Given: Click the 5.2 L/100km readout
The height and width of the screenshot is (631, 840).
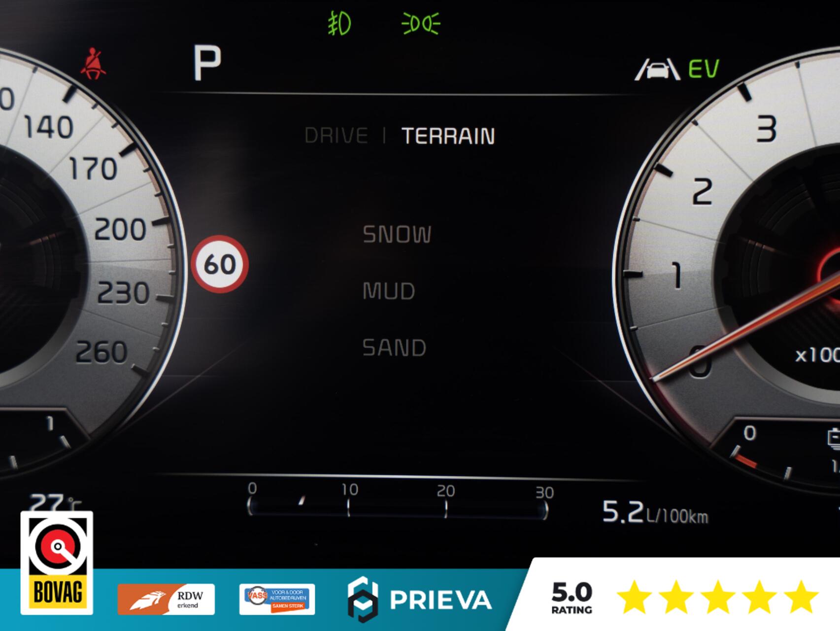Looking at the screenshot, I should pyautogui.click(x=655, y=512).
